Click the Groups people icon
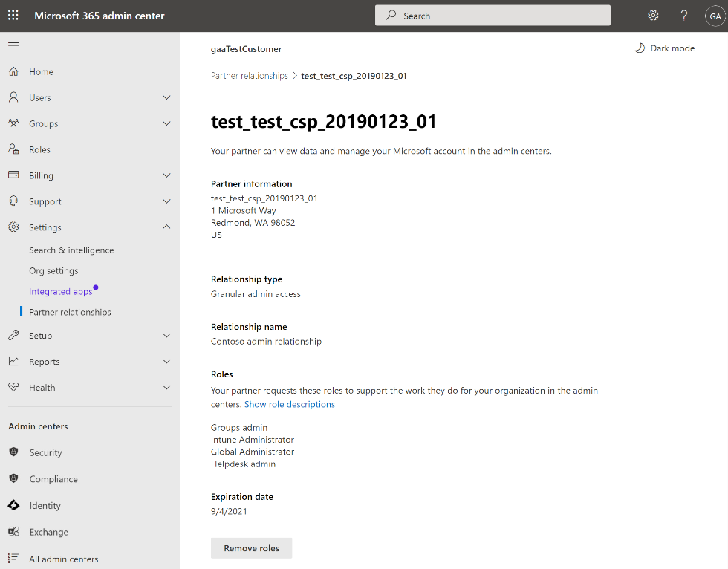This screenshot has height=569, width=728. (13, 123)
